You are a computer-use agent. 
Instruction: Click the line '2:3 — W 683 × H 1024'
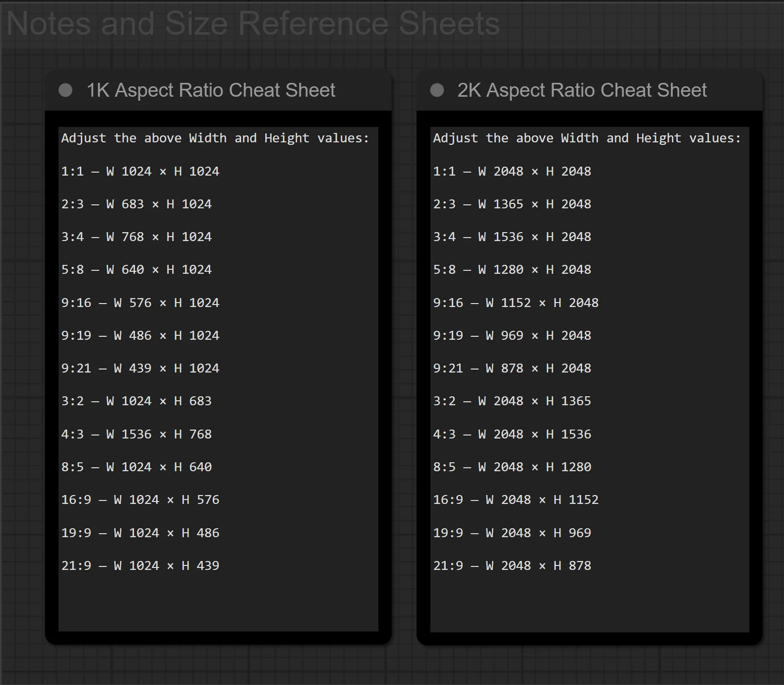136,204
